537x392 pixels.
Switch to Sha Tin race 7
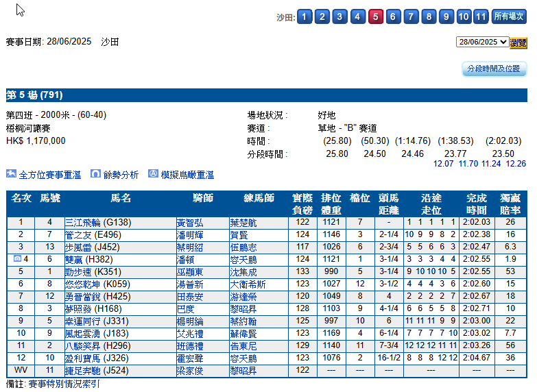tap(411, 16)
